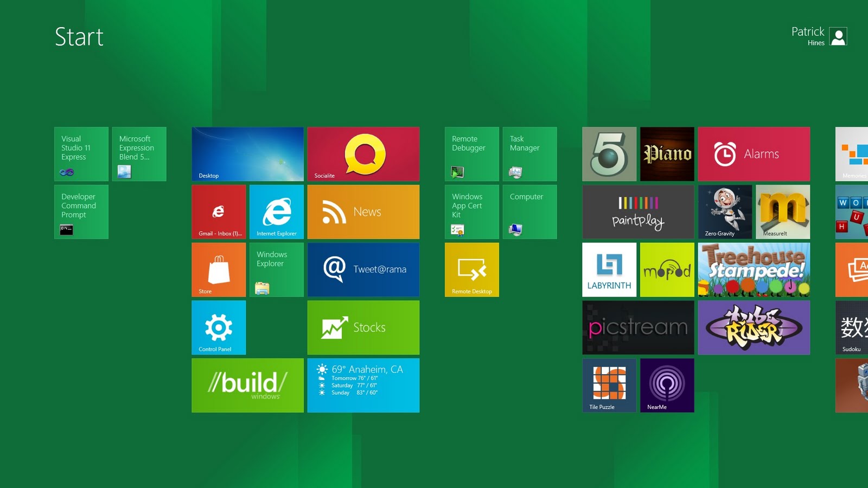Screen dimensions: 868x488
Task: Open the Store tile
Action: pyautogui.click(x=219, y=269)
